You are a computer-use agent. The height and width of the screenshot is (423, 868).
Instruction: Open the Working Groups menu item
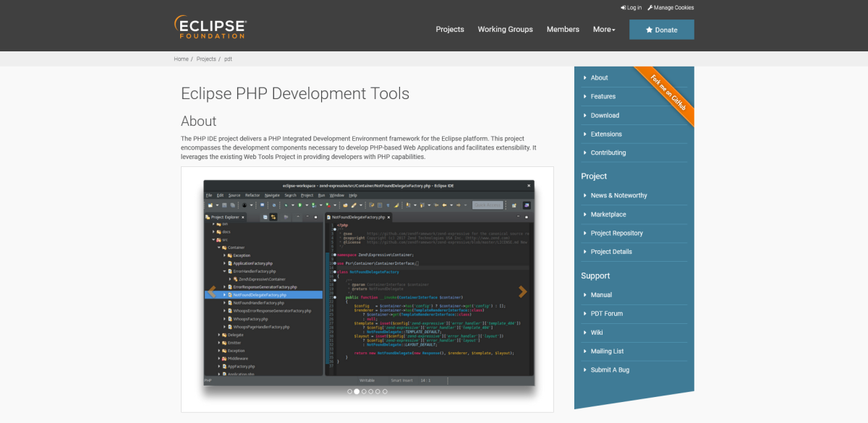point(505,30)
